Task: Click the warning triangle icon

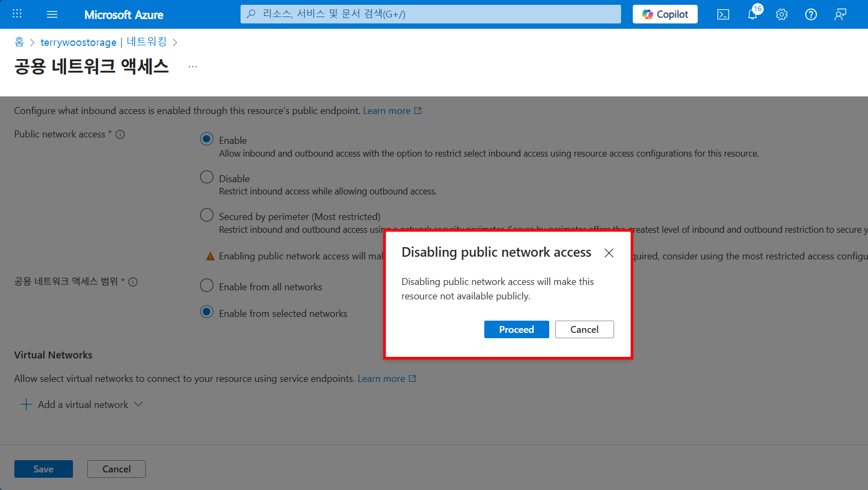Action: click(210, 256)
